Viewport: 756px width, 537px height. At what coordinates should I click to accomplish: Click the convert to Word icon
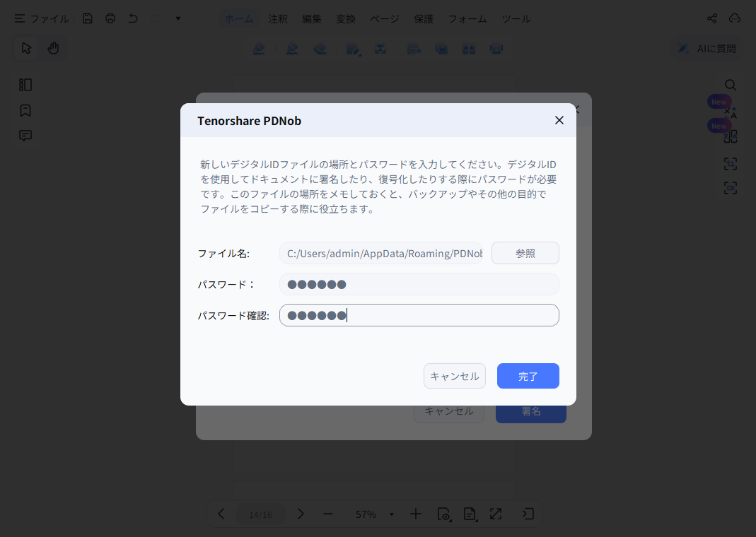click(x=441, y=49)
